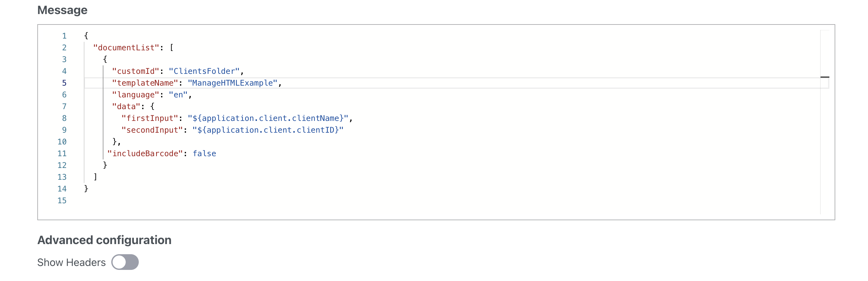
Task: Click the "data" key on line 7
Action: [x=126, y=106]
